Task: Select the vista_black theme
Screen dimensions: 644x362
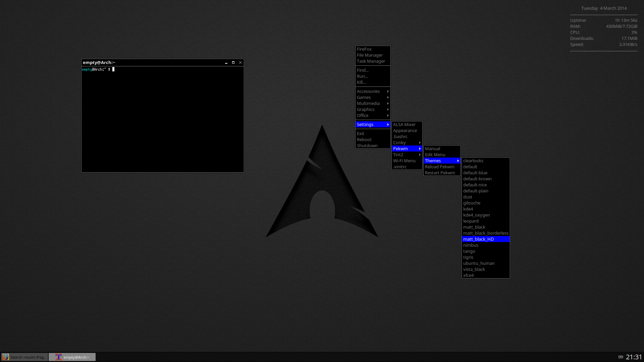Action: point(486,269)
